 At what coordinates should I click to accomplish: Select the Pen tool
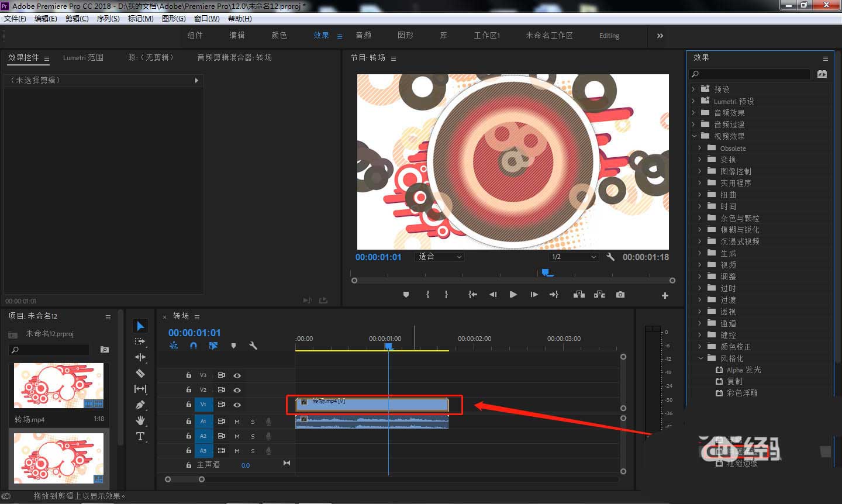140,405
